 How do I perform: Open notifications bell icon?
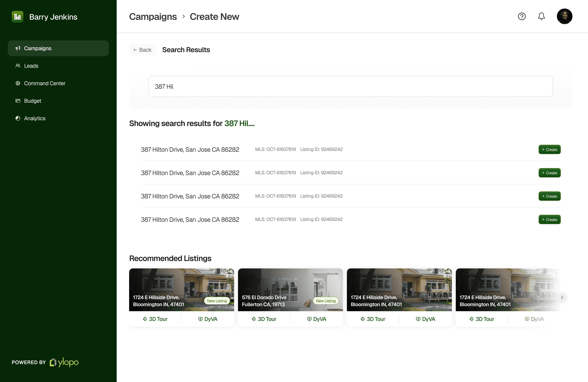coord(541,16)
